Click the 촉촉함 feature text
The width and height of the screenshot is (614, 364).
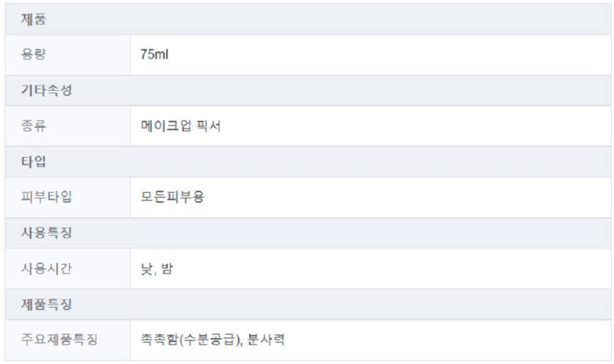[160, 340]
